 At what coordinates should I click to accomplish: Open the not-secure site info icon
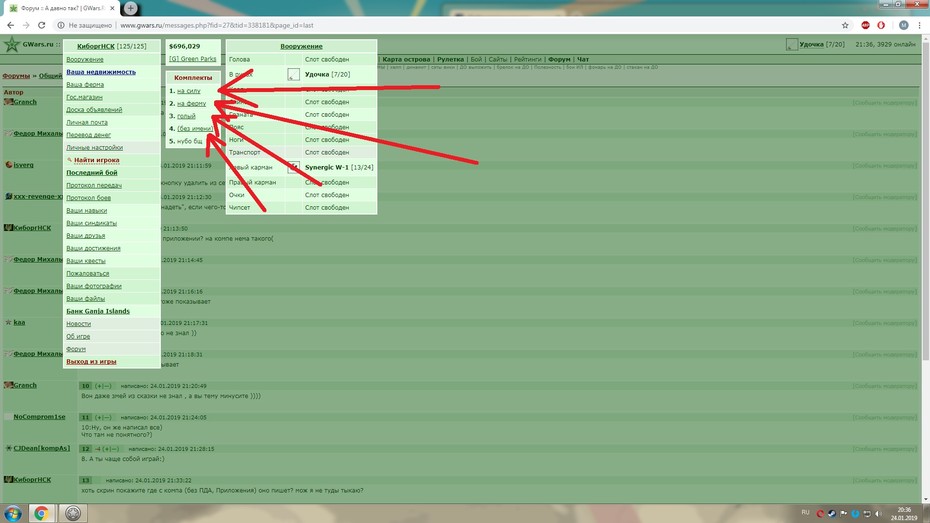(x=60, y=25)
